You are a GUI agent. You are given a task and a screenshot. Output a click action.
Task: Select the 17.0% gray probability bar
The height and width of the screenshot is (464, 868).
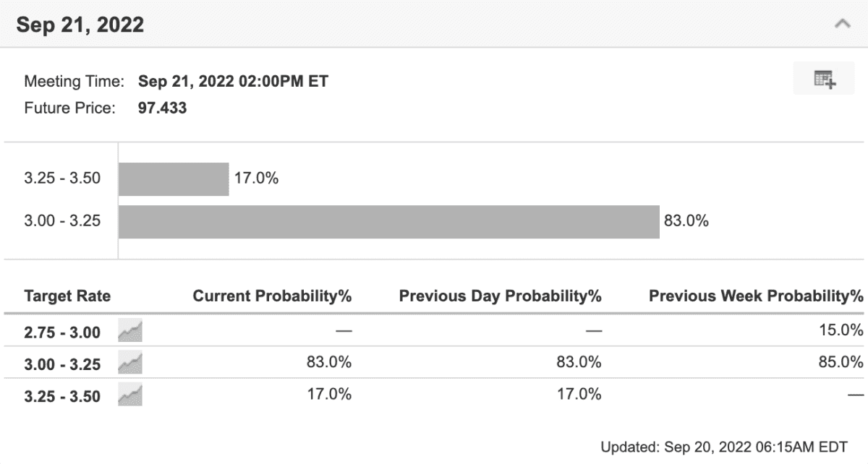point(174,179)
